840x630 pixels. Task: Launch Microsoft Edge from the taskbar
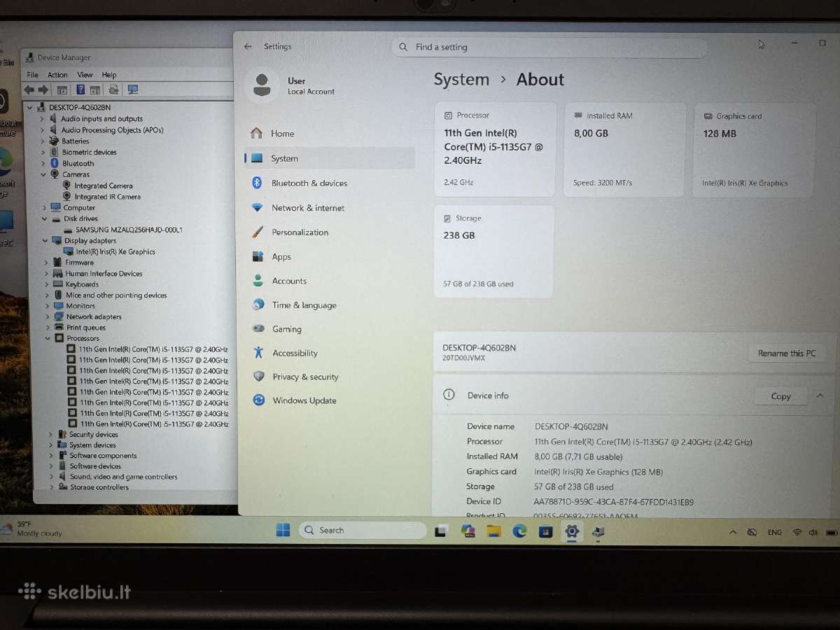coord(519,531)
